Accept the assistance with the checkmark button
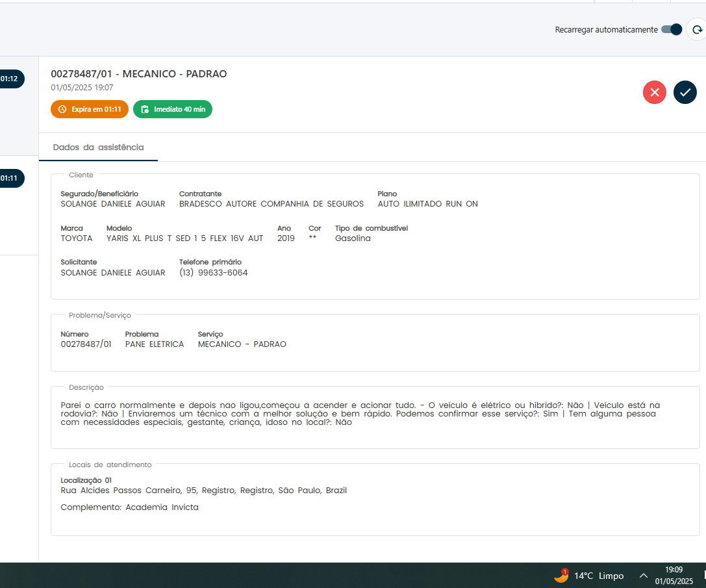706x588 pixels. click(x=685, y=92)
